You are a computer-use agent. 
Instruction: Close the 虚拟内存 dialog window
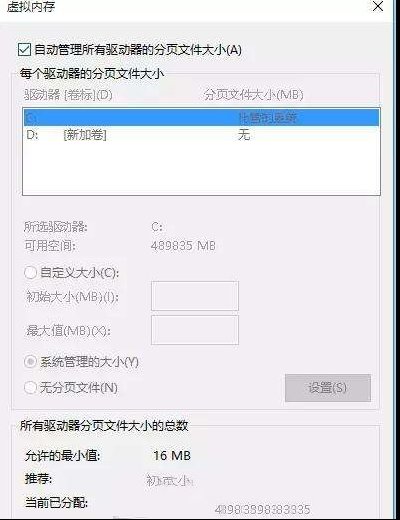click(378, 6)
